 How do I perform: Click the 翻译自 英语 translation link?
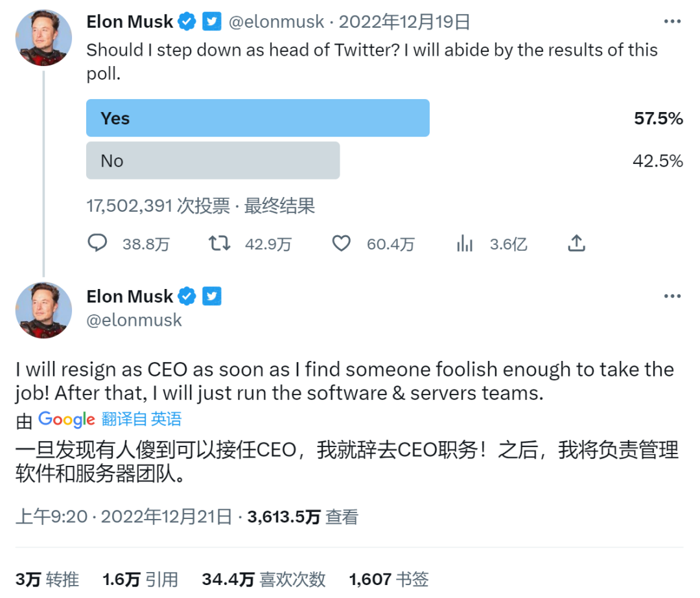coord(141,419)
